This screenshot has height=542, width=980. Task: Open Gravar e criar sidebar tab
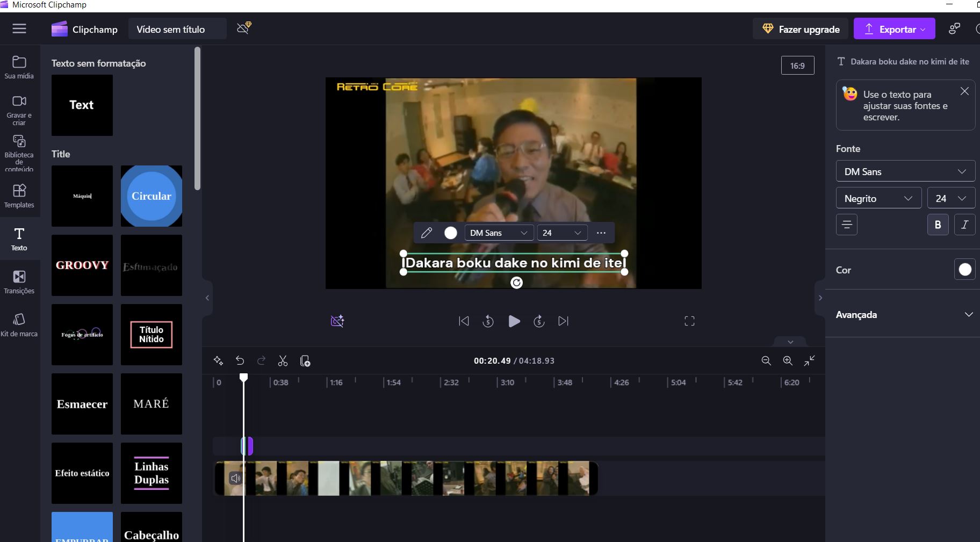pyautogui.click(x=19, y=110)
